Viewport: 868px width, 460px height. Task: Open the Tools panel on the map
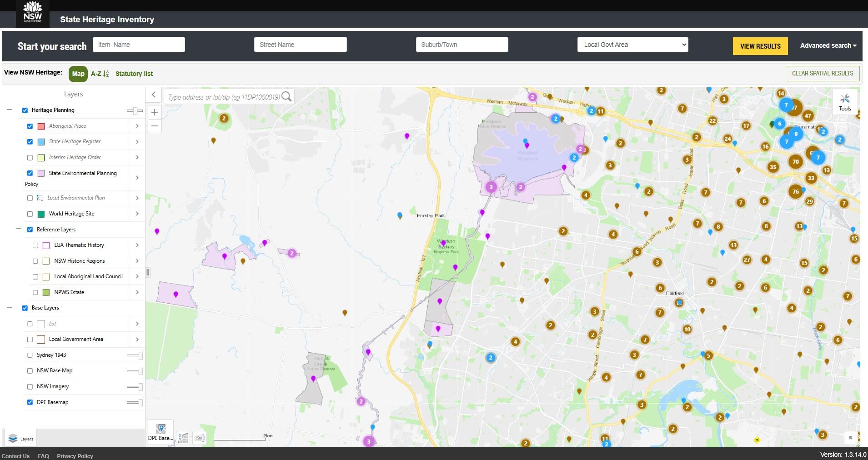coord(844,101)
